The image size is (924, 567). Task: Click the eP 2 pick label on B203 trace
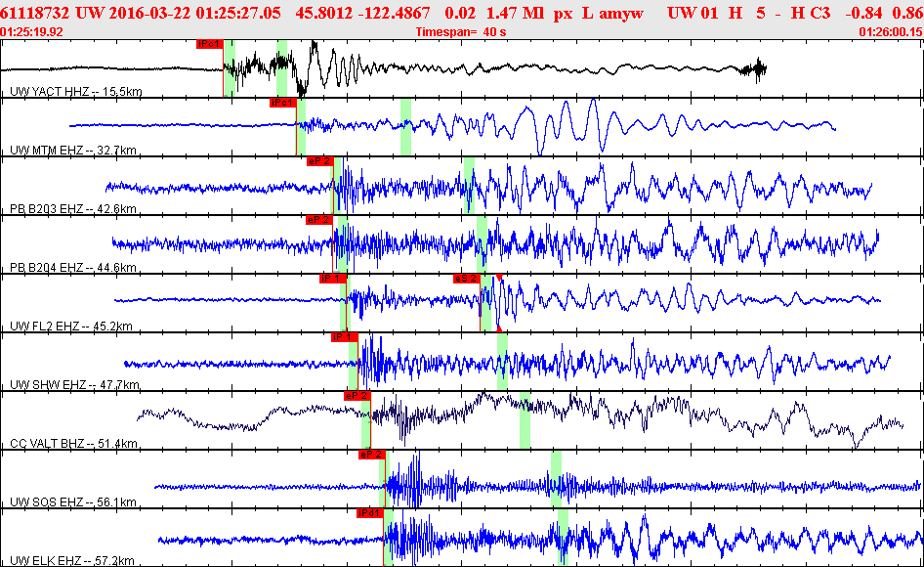[320, 161]
